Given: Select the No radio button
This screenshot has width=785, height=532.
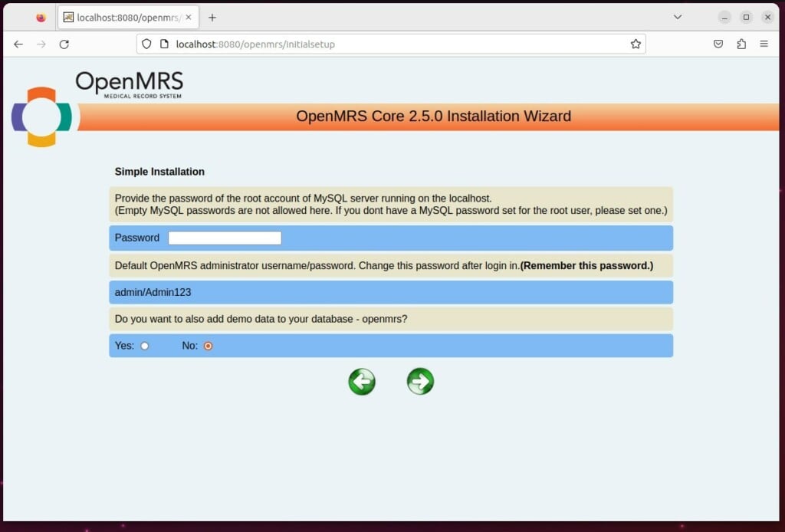Looking at the screenshot, I should coord(208,345).
